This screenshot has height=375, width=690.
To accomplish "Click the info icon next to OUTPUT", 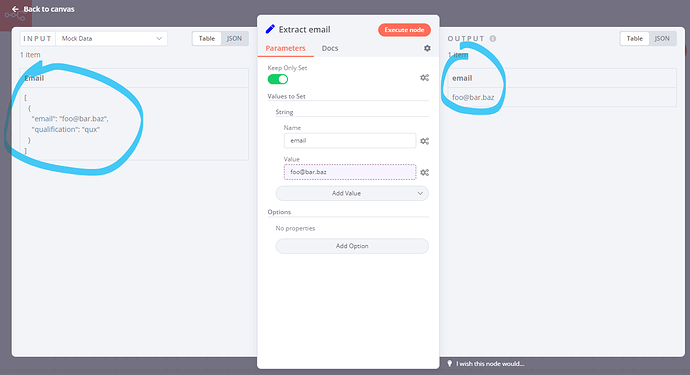I will click(x=493, y=39).
